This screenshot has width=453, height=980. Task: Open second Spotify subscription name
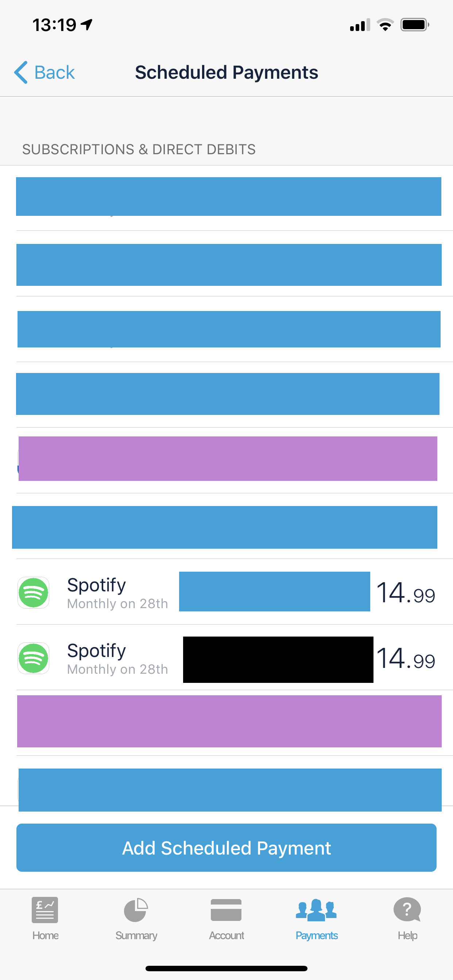(96, 650)
